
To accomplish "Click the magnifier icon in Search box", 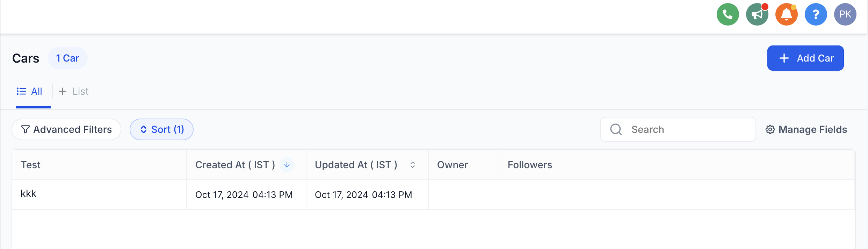I will 616,129.
